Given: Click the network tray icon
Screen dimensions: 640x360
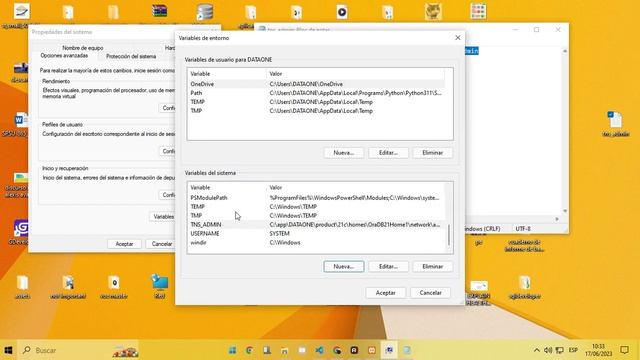Looking at the screenshot, I should coord(560,350).
